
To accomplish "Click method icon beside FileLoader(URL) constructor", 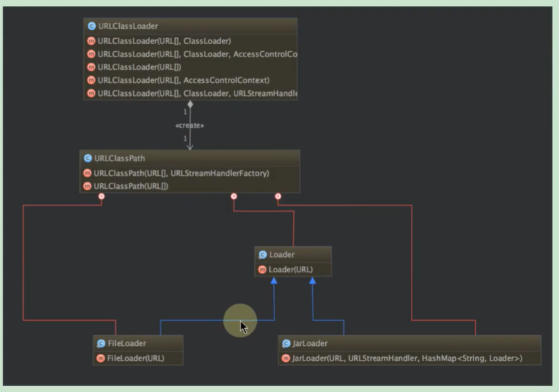I will click(100, 358).
